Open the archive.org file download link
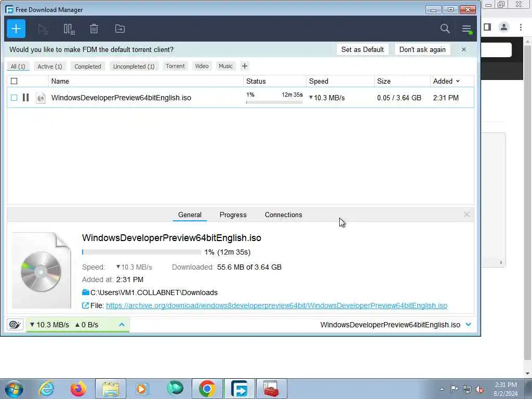Screen dimensions: 532x399 [276, 305]
